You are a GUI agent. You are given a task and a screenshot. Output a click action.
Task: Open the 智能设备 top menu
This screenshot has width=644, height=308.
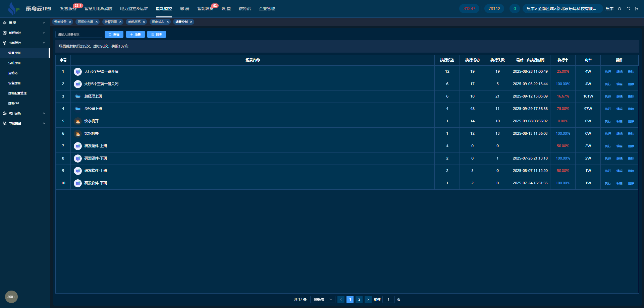[x=205, y=9]
